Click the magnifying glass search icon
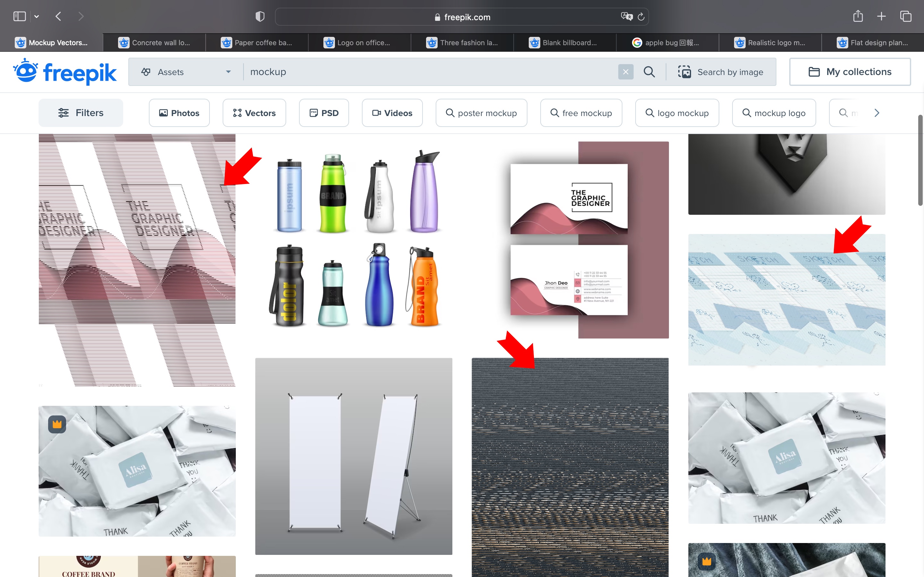Image resolution: width=924 pixels, height=577 pixels. coord(649,72)
